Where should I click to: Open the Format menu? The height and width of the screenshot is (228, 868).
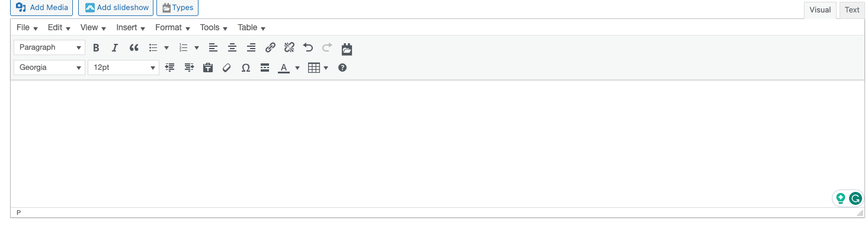pos(172,27)
